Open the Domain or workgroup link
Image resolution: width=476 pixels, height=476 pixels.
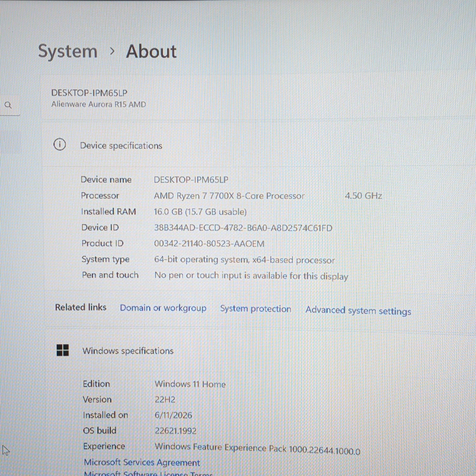point(163,308)
